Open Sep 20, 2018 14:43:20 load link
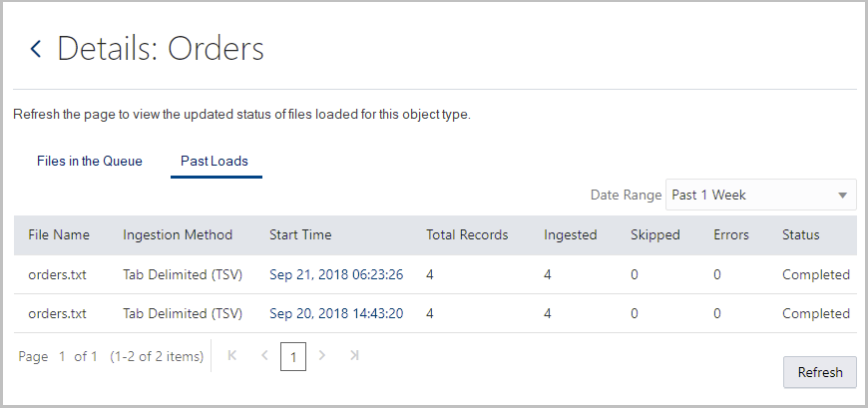 pyautogui.click(x=336, y=313)
